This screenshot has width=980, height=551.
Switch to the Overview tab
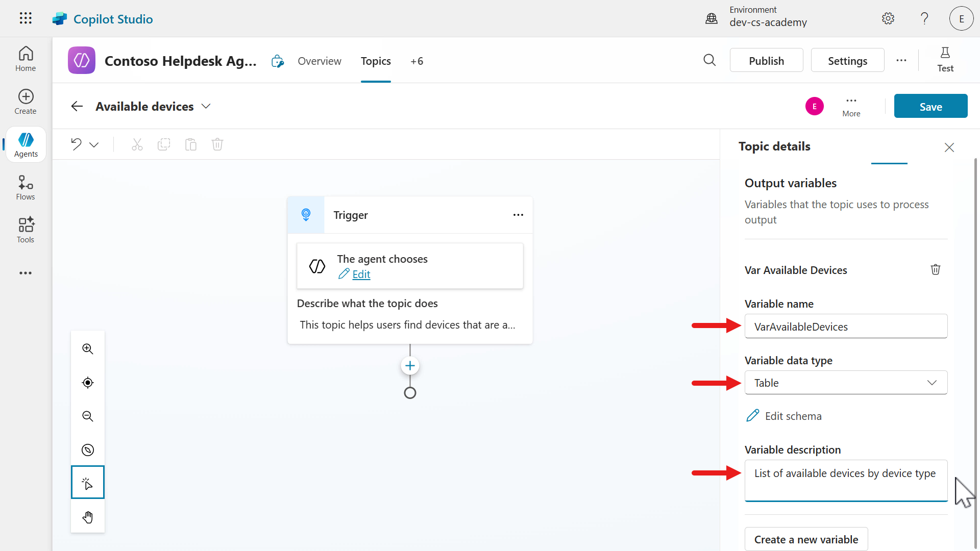tap(320, 61)
